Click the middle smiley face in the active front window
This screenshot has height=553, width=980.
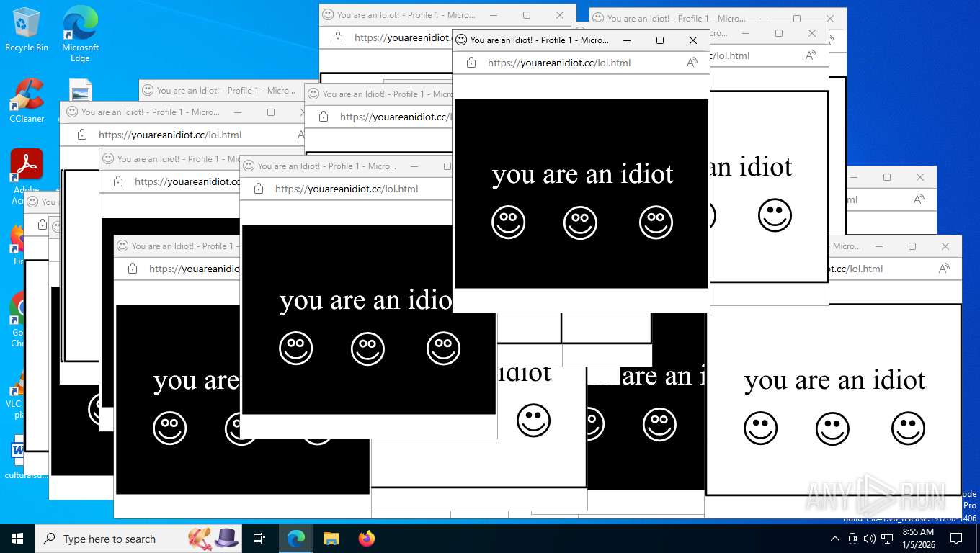pyautogui.click(x=580, y=222)
